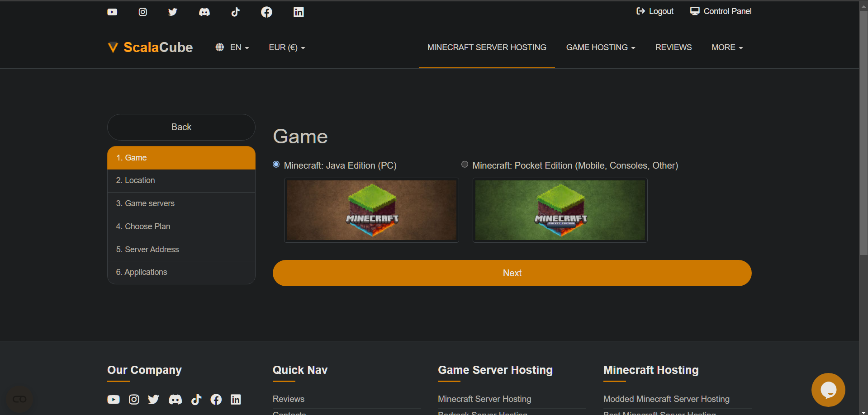The image size is (868, 415).
Task: Click the Java Edition Minecraft thumbnail
Action: point(371,210)
